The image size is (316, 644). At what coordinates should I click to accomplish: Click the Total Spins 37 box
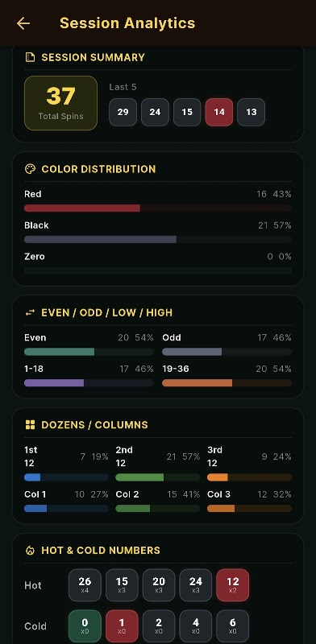(61, 103)
